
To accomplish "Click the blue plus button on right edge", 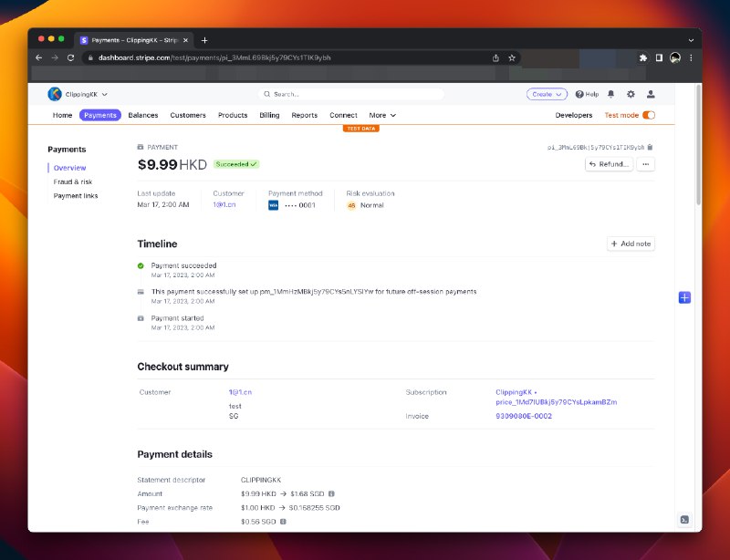I will (x=684, y=297).
